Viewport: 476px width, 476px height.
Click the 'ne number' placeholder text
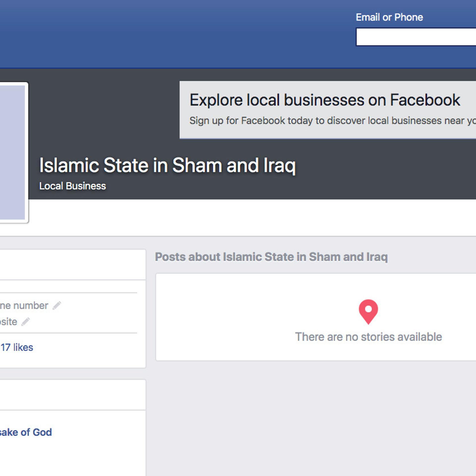pos(24,306)
